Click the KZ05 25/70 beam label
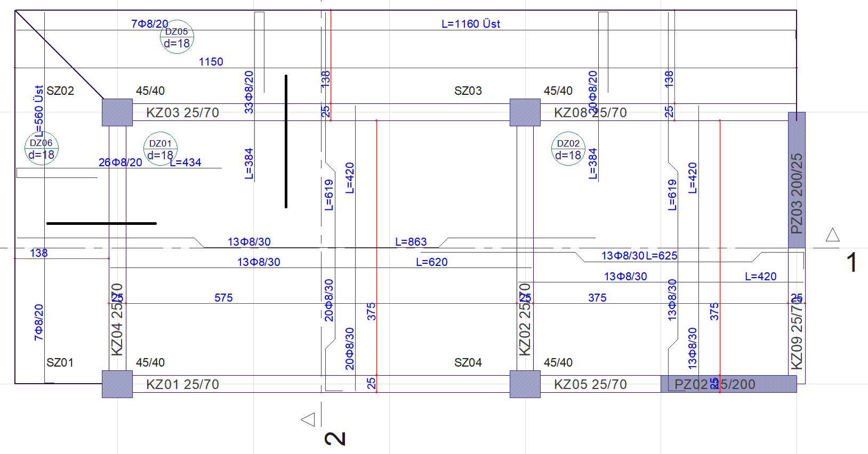This screenshot has height=454, width=868. coord(590,385)
